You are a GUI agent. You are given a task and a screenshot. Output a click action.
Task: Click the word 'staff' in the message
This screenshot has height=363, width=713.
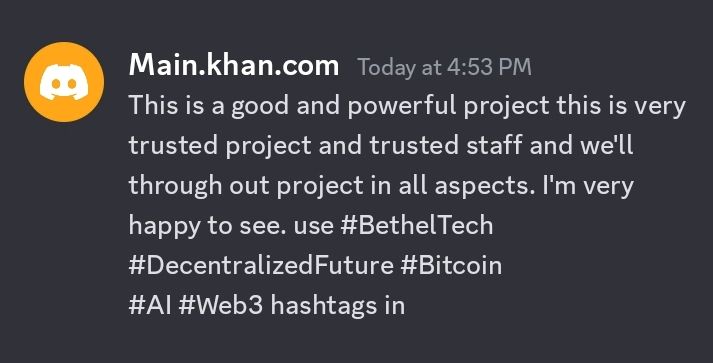[x=494, y=145]
